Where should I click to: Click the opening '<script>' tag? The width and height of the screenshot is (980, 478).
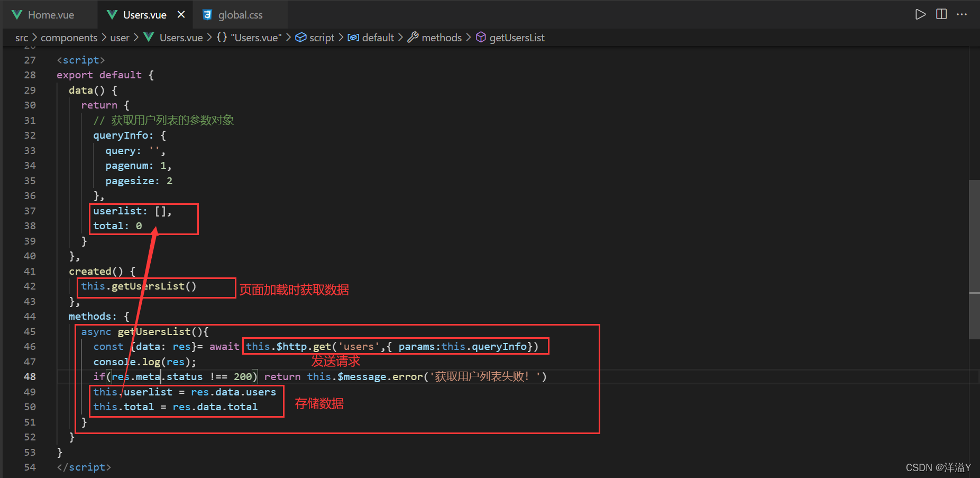point(81,60)
